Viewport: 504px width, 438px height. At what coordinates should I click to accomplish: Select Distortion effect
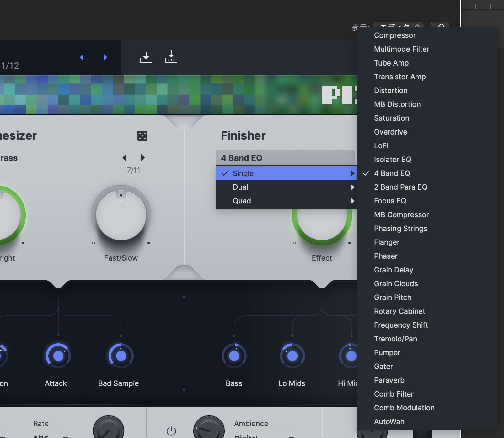coord(428,91)
